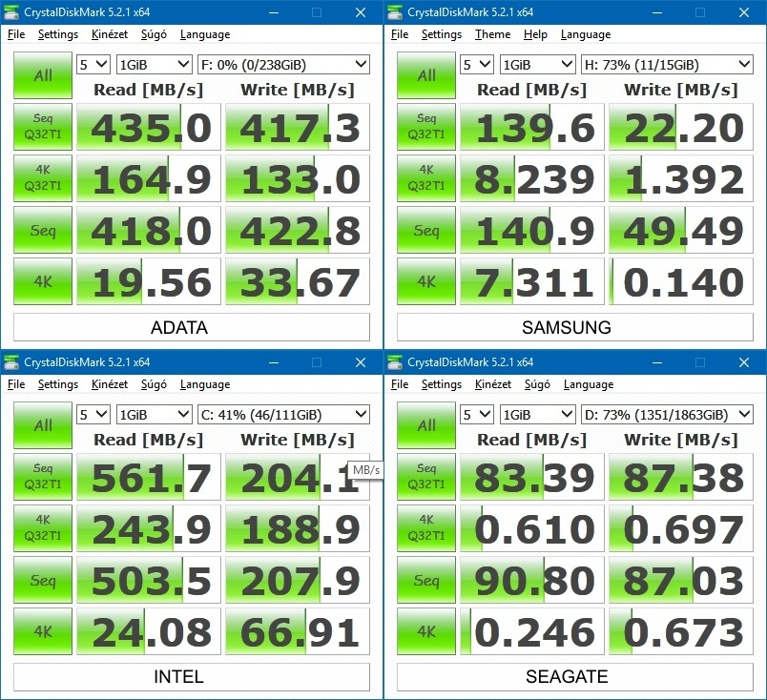Open the 1GiB test size dropdown in INTEL window

point(154,415)
